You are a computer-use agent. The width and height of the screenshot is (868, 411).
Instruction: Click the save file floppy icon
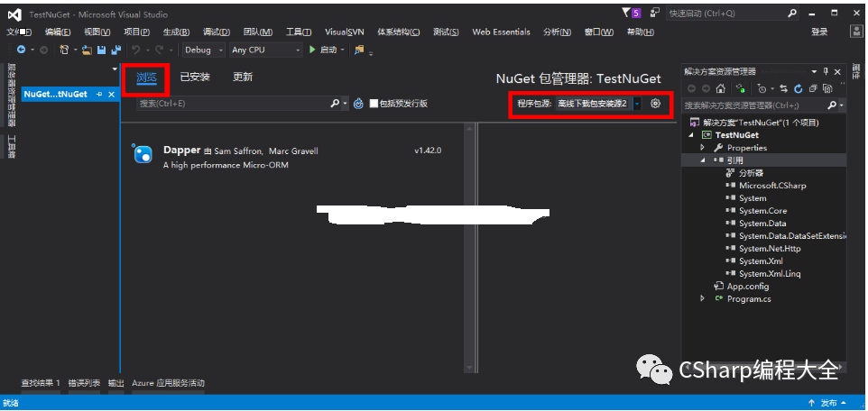[x=101, y=50]
